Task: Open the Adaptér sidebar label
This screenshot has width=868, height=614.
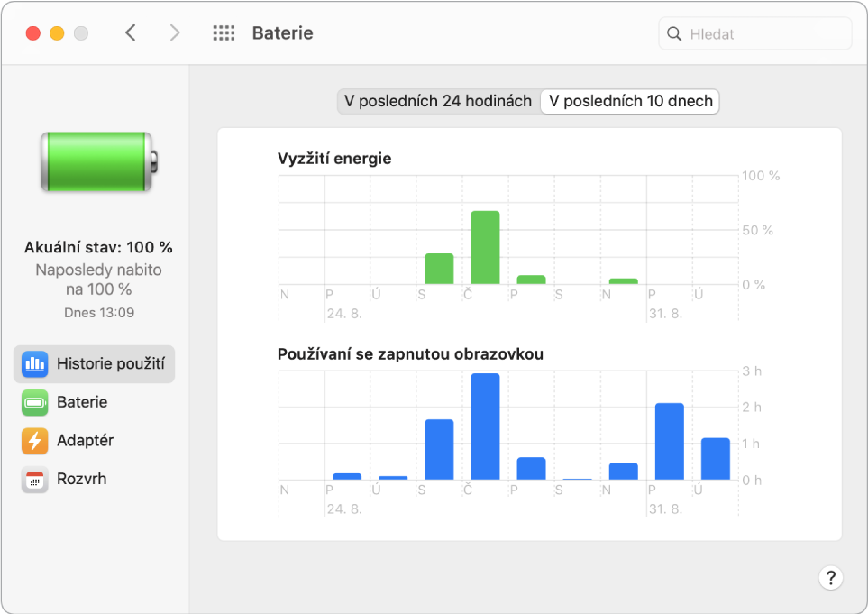Action: click(x=85, y=441)
